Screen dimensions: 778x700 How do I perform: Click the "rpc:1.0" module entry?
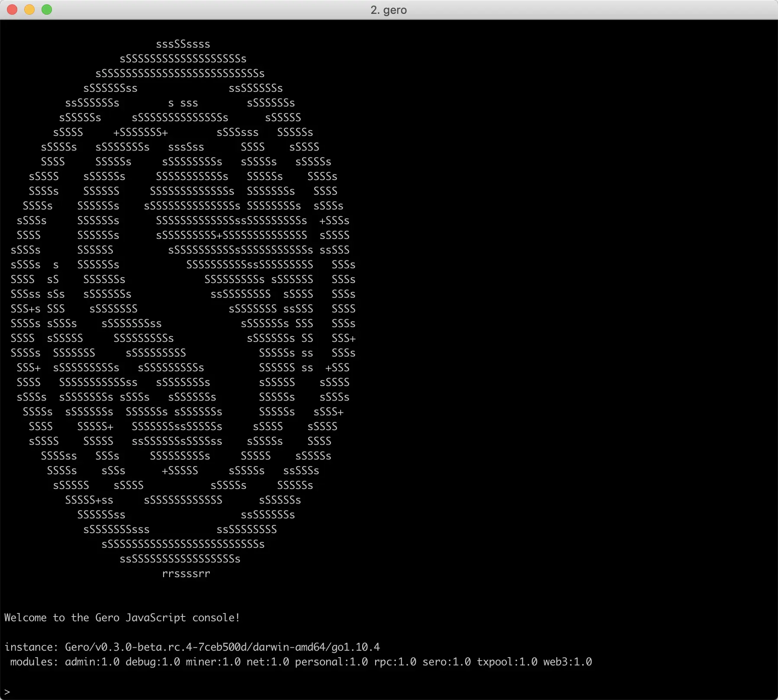(395, 662)
